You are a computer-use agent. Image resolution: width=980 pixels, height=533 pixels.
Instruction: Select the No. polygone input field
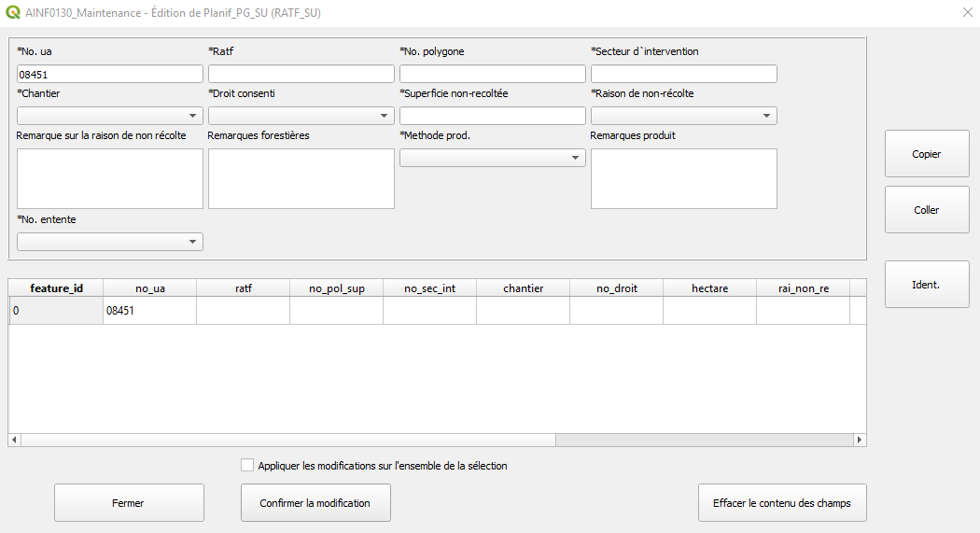click(x=493, y=75)
